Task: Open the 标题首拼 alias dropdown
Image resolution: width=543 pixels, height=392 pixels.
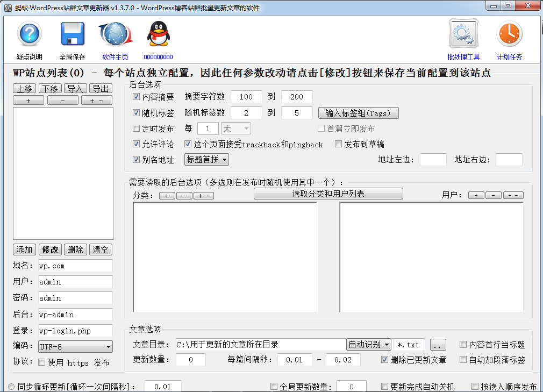Action: [x=206, y=159]
